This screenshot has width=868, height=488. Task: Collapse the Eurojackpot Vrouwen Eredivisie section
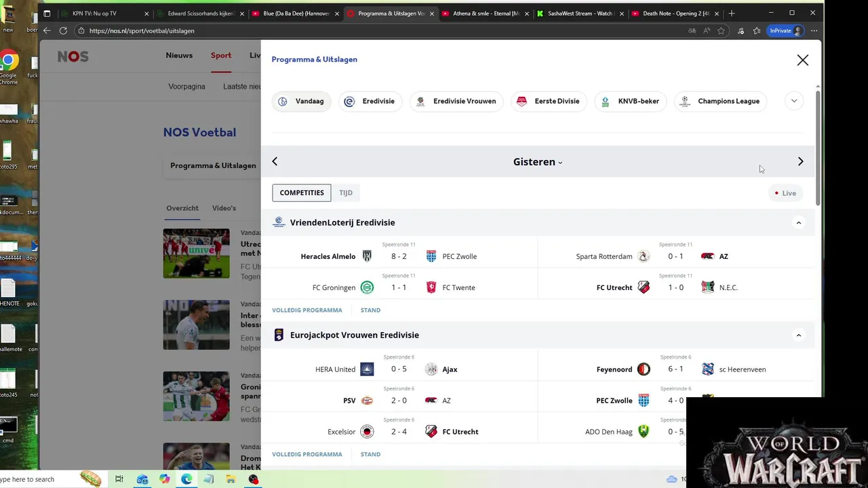coord(798,335)
